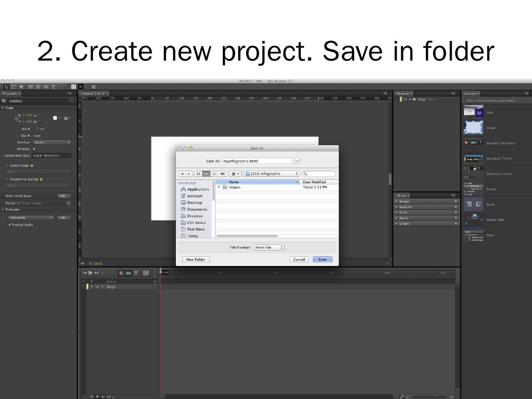The height and width of the screenshot is (399, 532).
Task: Toggle the Pin icon in the timeline
Action: click(x=136, y=273)
